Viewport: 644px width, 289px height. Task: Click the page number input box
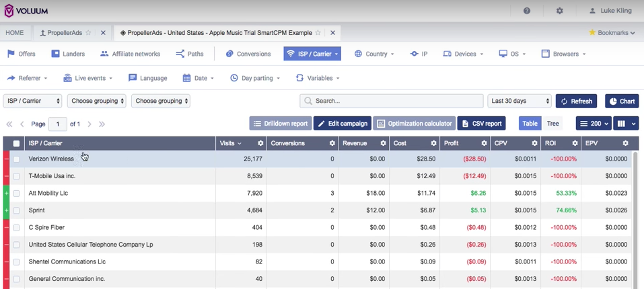(57, 124)
